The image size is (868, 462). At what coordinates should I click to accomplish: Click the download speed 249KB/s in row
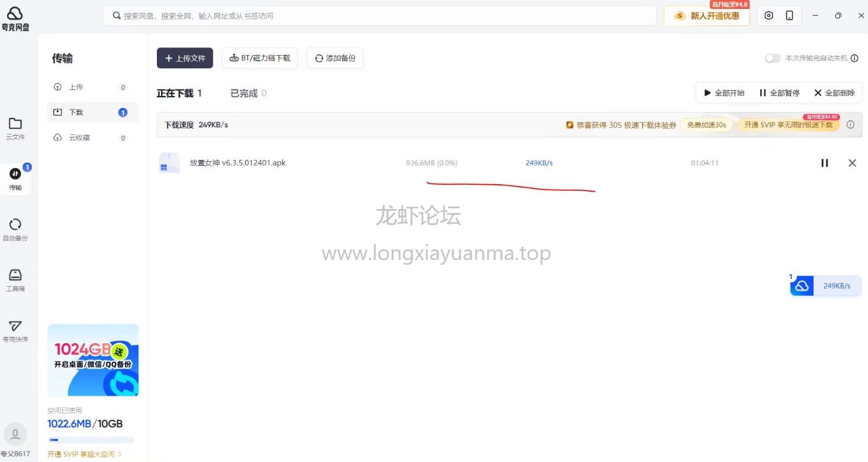539,163
